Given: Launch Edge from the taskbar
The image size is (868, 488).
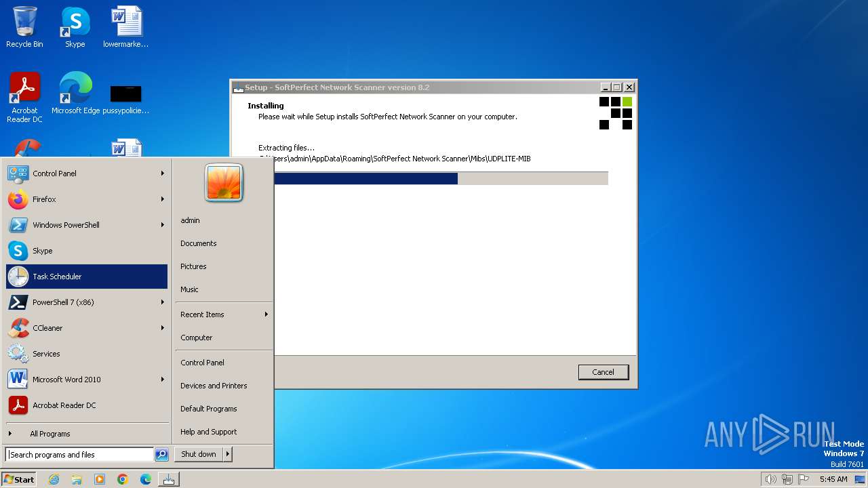Looking at the screenshot, I should [146, 479].
